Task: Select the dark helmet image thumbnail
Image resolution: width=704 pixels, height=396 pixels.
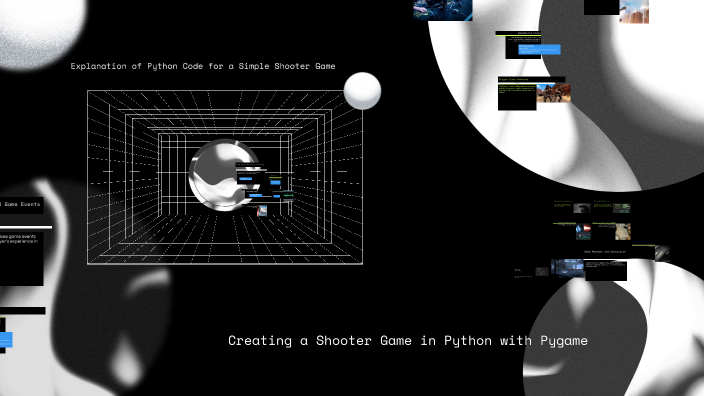Action: click(x=581, y=208)
